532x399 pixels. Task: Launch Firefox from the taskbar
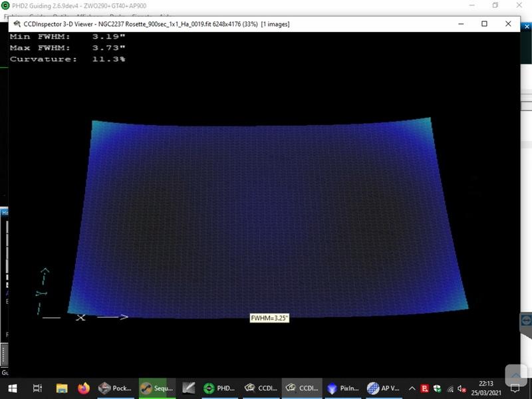pyautogui.click(x=84, y=388)
